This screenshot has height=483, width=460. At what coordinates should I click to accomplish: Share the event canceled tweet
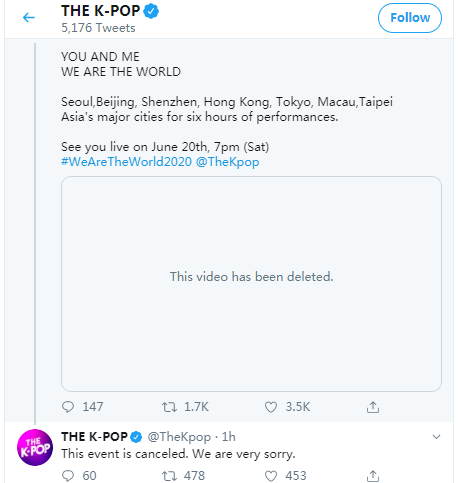373,476
